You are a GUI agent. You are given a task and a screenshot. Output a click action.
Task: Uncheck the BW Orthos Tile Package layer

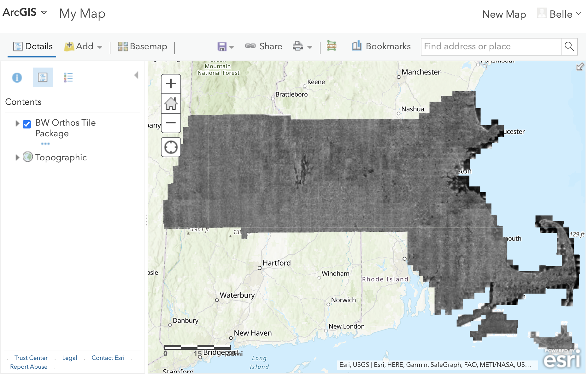[x=27, y=124]
